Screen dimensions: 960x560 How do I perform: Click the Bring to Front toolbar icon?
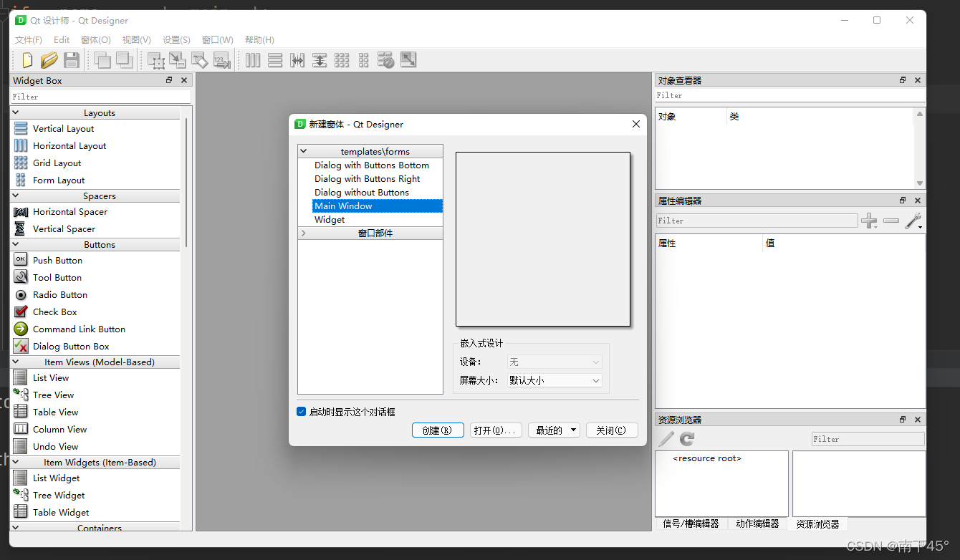pos(125,60)
